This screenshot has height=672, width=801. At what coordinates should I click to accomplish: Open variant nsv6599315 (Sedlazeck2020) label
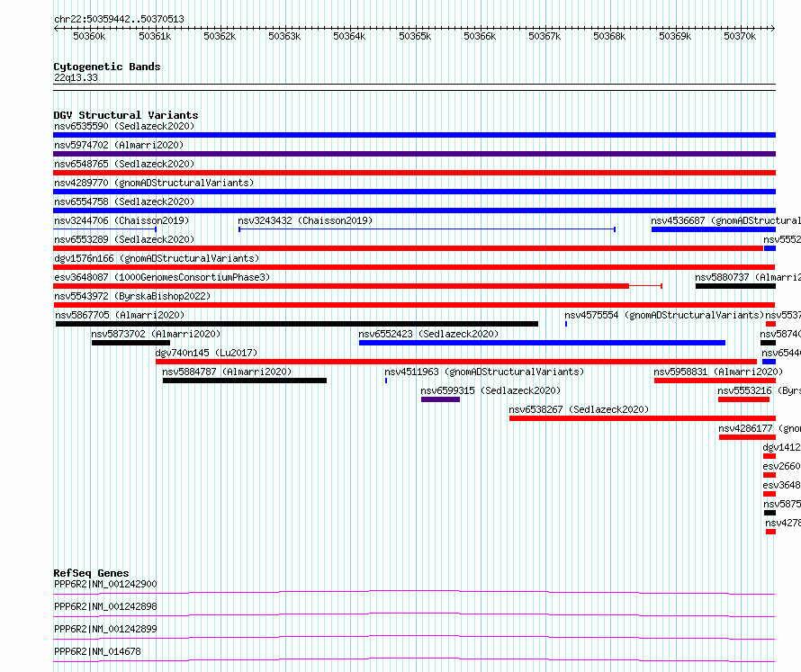[x=490, y=390]
